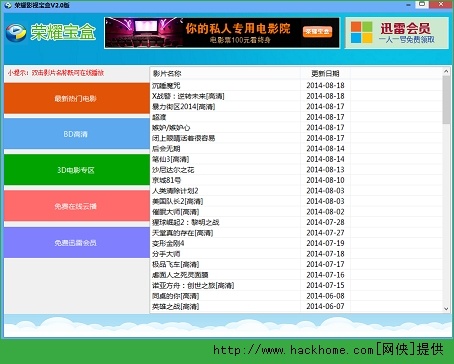Image resolution: width=454 pixels, height=364 pixels.
Task: Sort by the 更新日期 column header
Action: 325,73
